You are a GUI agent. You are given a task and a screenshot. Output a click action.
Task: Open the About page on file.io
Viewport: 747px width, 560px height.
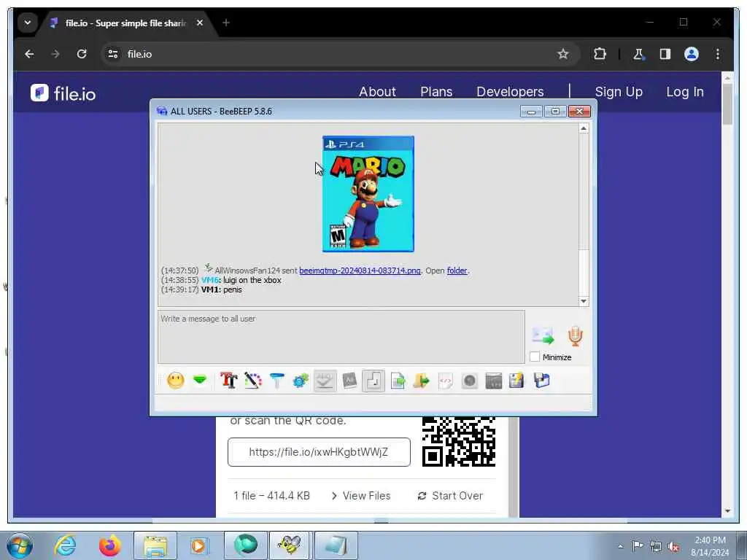point(377,92)
